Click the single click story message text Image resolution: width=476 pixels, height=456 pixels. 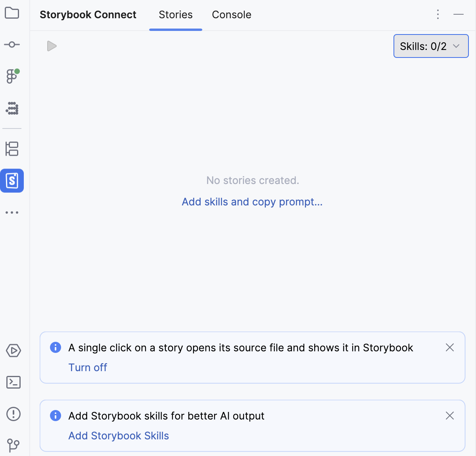(241, 348)
